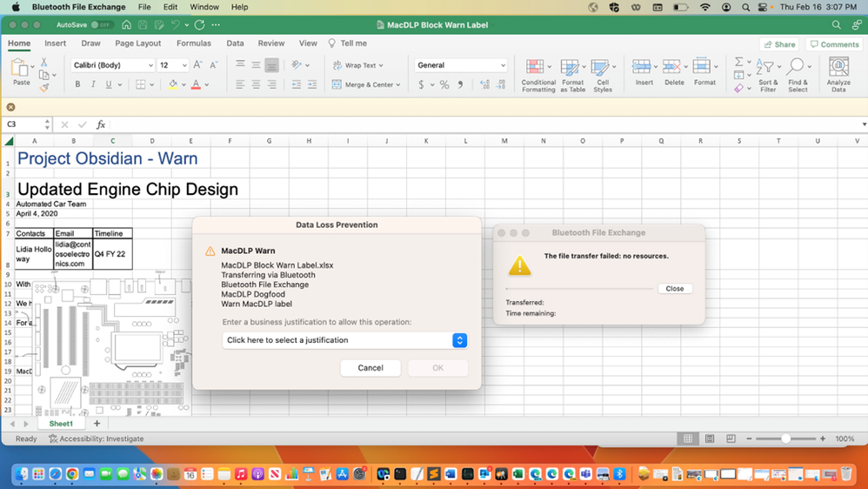Click the Delete cells icon
The height and width of the screenshot is (489, 868).
pyautogui.click(x=671, y=67)
